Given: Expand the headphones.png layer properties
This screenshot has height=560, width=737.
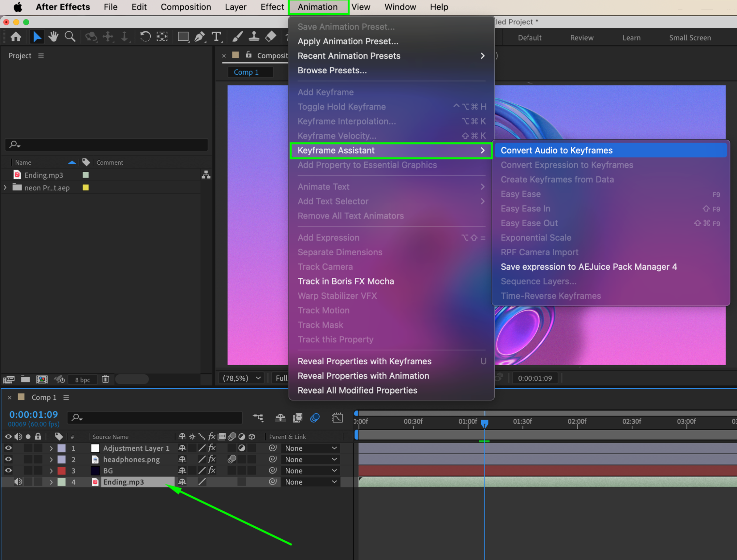Looking at the screenshot, I should [x=51, y=459].
